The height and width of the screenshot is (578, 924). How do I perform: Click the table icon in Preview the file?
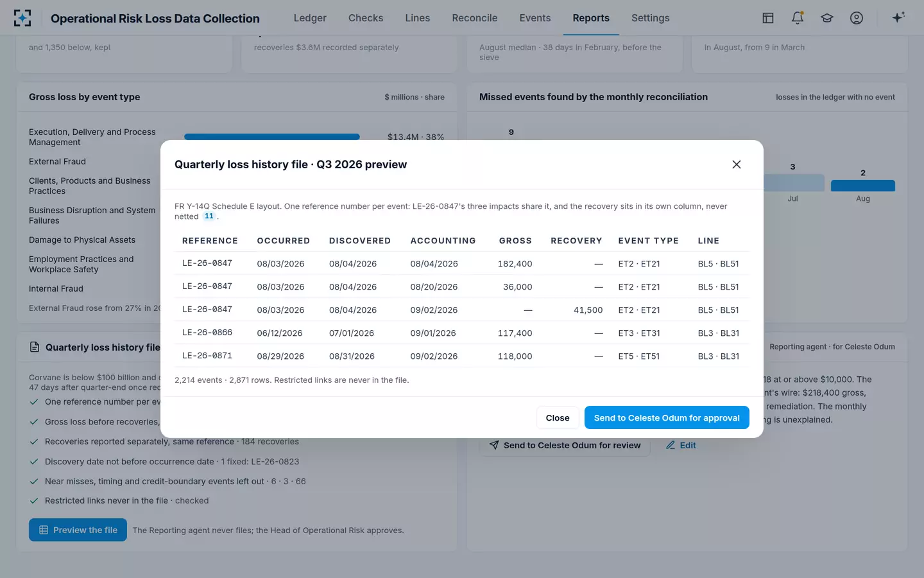(x=44, y=530)
